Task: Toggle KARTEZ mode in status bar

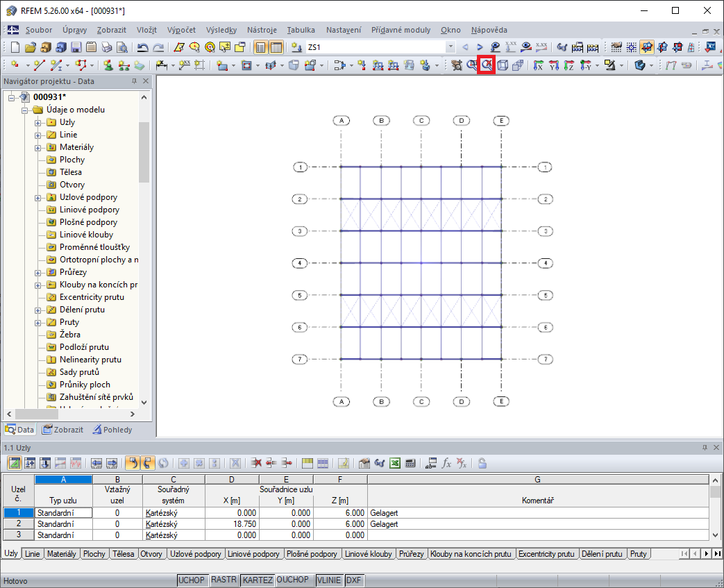Action: pos(258,580)
